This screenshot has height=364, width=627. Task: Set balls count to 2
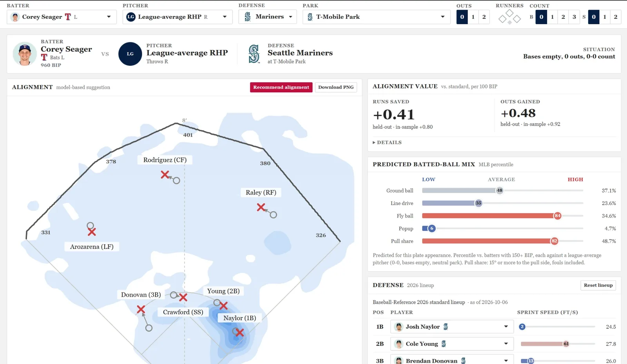pos(563,17)
